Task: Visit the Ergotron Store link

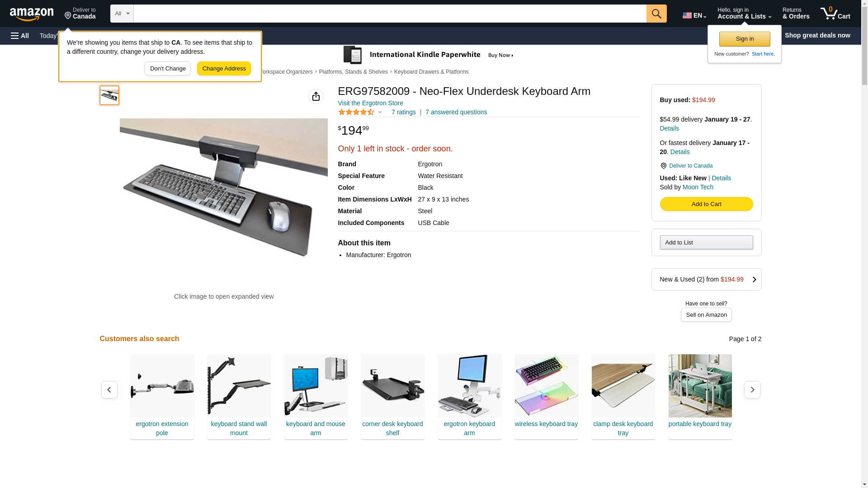Action: coord(370,103)
